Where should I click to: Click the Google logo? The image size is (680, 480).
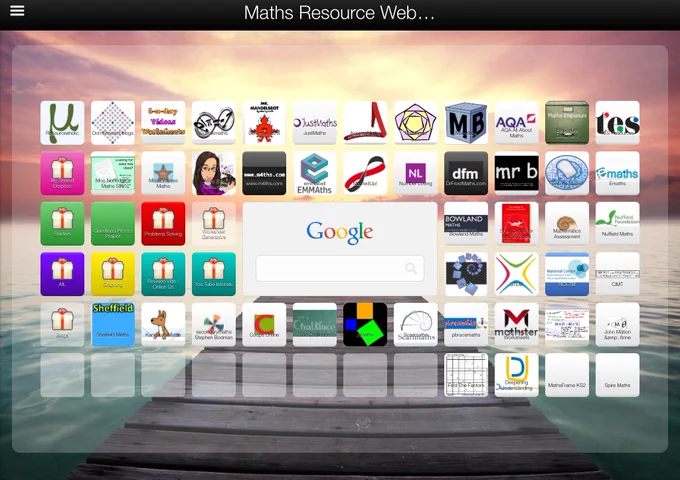click(x=340, y=232)
